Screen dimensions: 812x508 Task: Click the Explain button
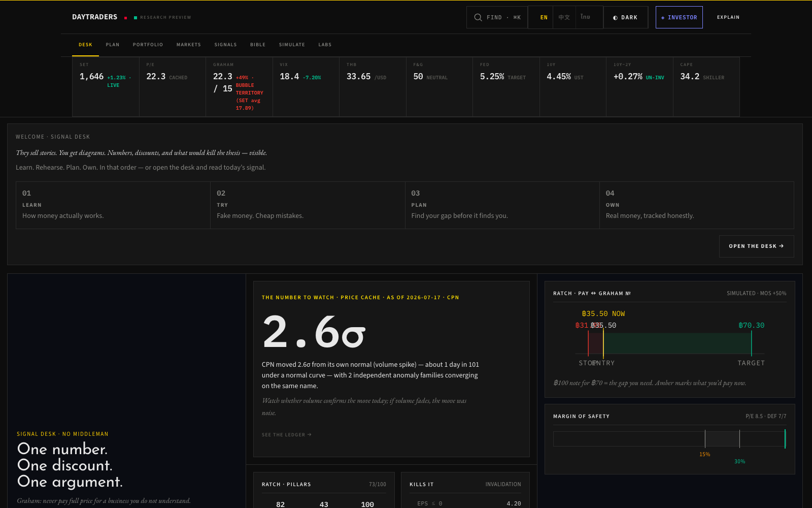(x=728, y=17)
